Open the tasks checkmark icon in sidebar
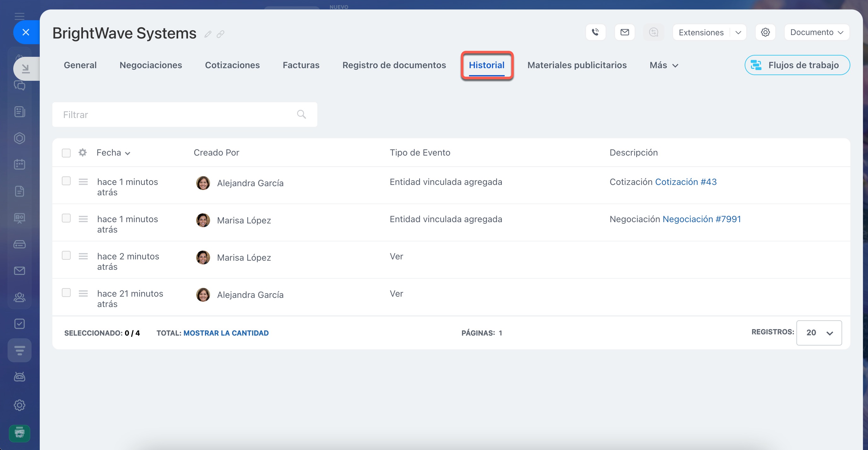Viewport: 868px width, 450px height. 20,323
